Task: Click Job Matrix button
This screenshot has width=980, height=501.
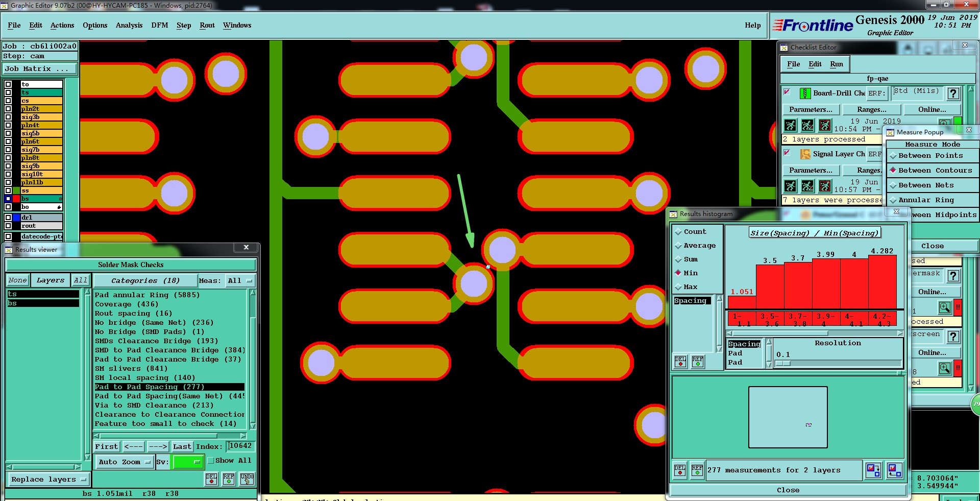Action: point(40,69)
